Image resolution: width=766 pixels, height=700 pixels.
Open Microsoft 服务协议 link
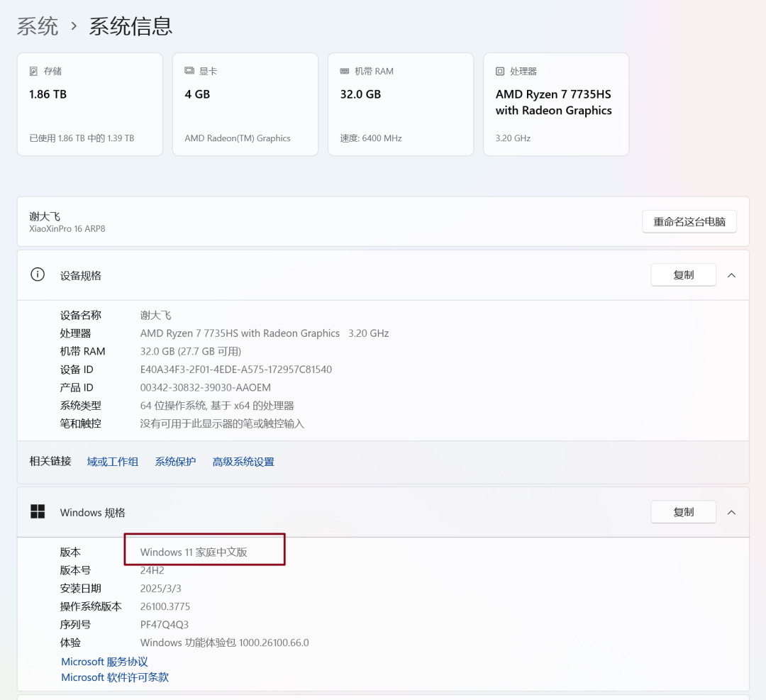click(x=104, y=662)
